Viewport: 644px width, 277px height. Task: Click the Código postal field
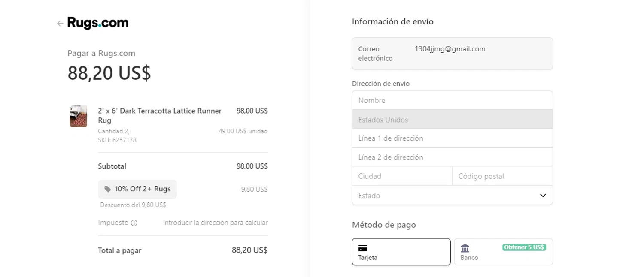tap(502, 176)
